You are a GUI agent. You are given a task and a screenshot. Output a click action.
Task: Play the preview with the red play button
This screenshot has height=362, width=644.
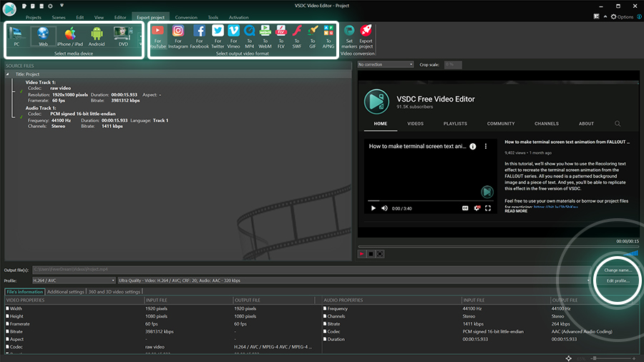pyautogui.click(x=361, y=254)
